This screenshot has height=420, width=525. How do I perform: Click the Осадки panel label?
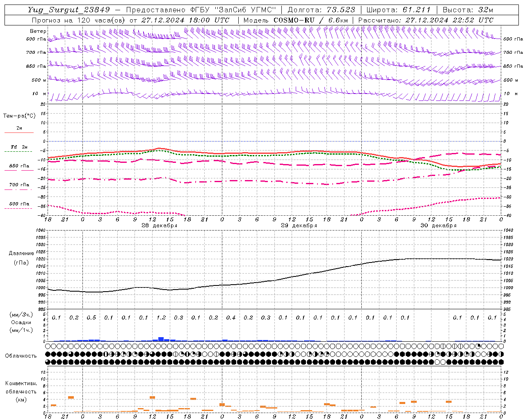[x=21, y=322]
